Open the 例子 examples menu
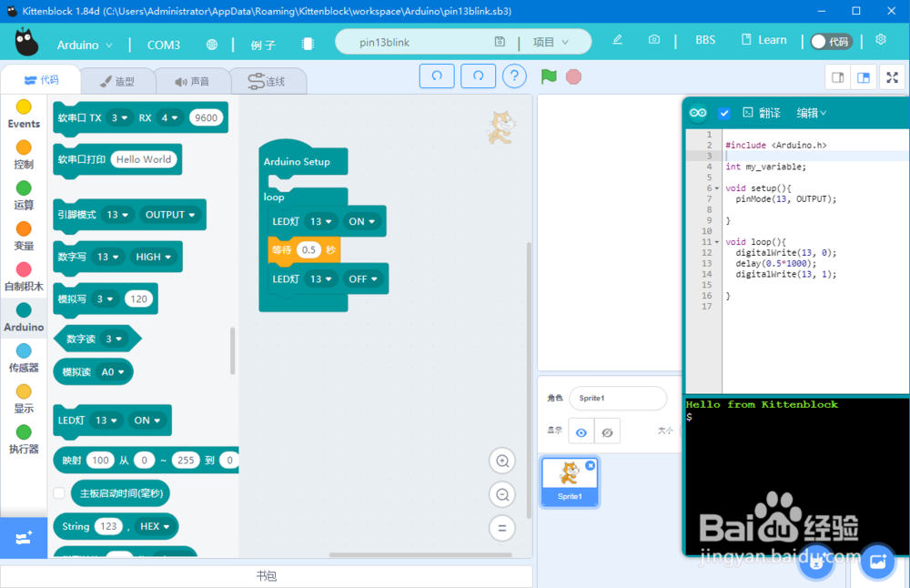This screenshot has height=588, width=910. coord(263,45)
